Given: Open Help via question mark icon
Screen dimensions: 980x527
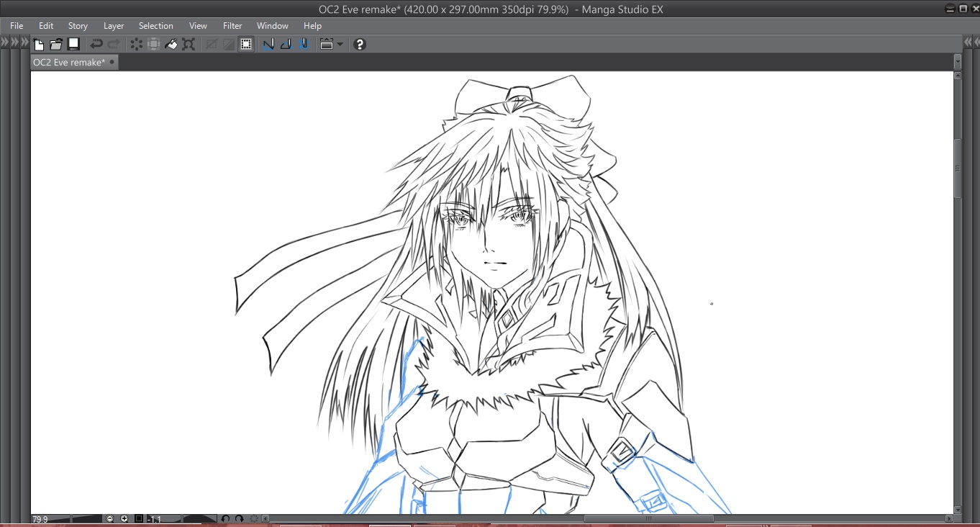Looking at the screenshot, I should [x=360, y=45].
